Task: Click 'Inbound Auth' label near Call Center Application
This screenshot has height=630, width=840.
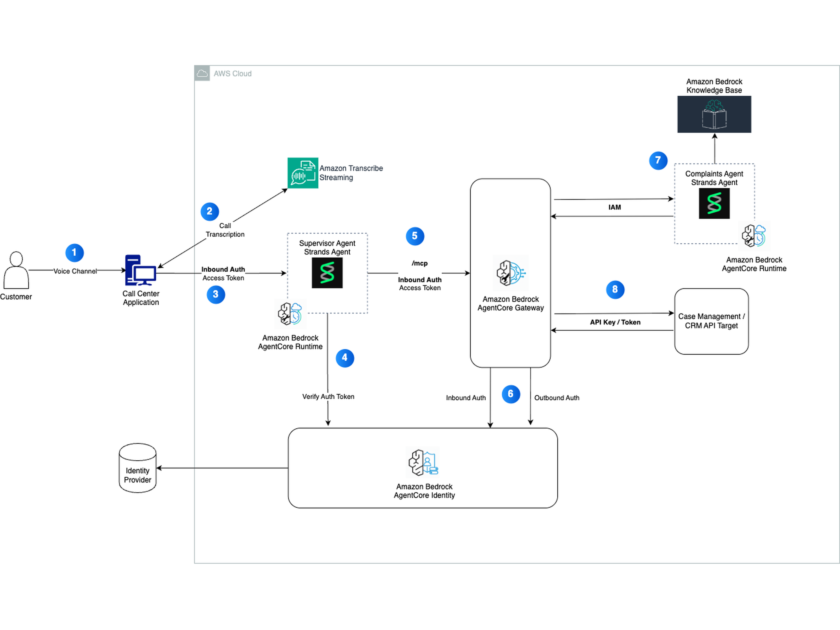Action: click(x=223, y=269)
